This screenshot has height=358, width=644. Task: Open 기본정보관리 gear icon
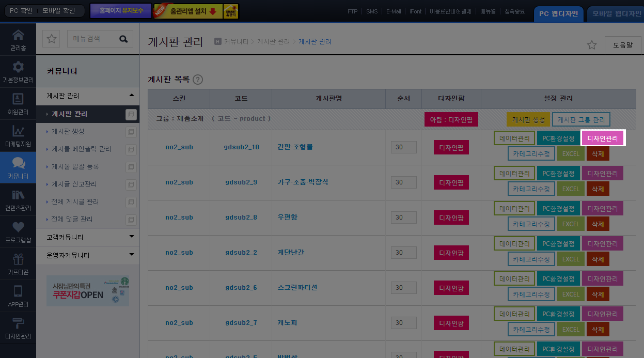pyautogui.click(x=18, y=72)
